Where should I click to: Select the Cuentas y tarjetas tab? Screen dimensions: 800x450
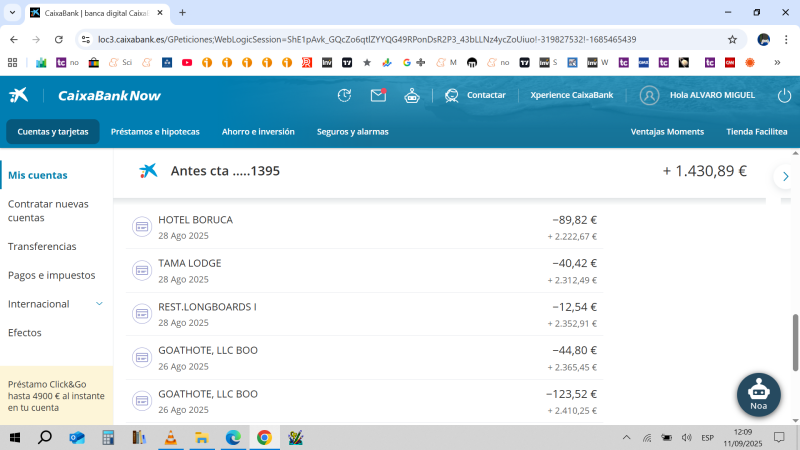coord(53,132)
